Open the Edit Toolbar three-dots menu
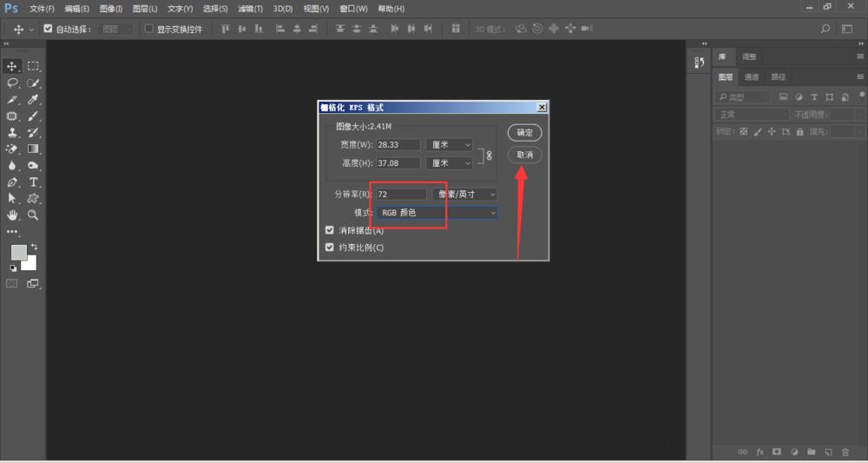 point(11,231)
